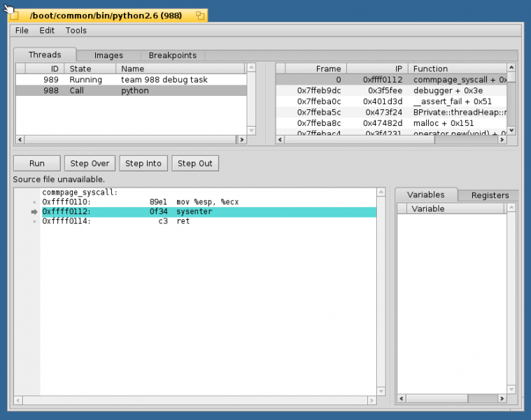Open the File menu
The height and width of the screenshot is (420, 531).
click(x=22, y=31)
